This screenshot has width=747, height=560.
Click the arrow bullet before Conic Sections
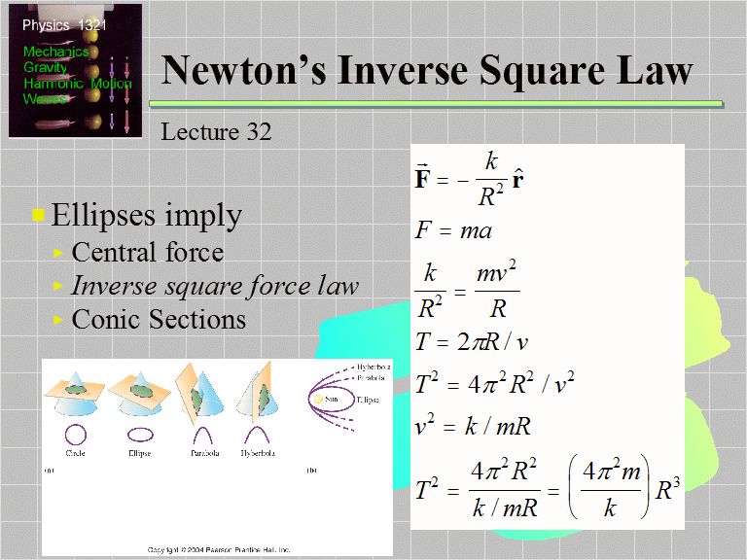point(59,320)
